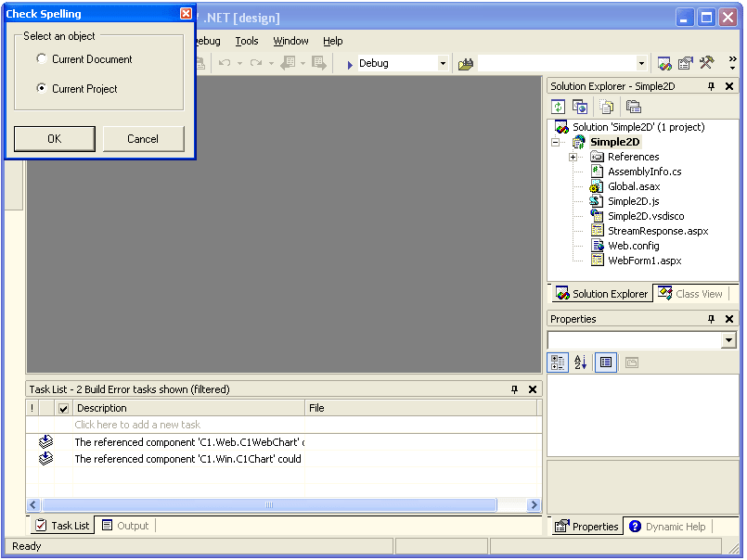Click OK in the Check Spelling dialog
747x560 pixels.
pos(52,138)
